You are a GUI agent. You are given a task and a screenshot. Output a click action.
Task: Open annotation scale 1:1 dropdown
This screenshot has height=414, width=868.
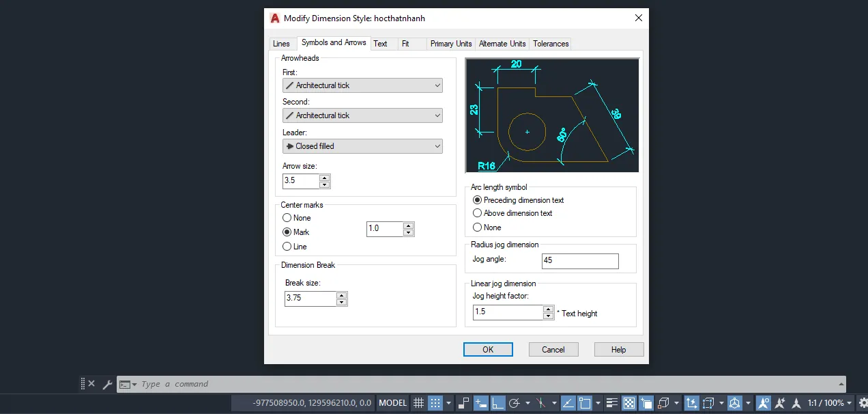tap(830, 403)
